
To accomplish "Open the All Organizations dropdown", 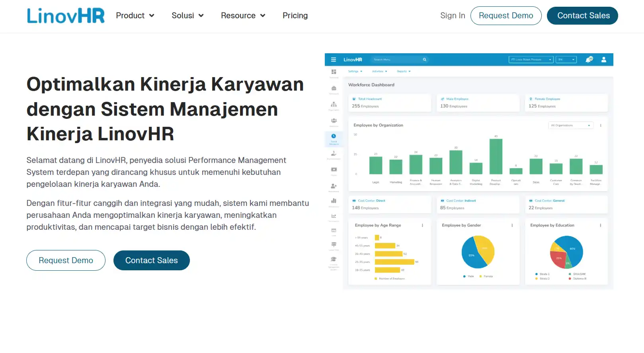I will pyautogui.click(x=571, y=125).
